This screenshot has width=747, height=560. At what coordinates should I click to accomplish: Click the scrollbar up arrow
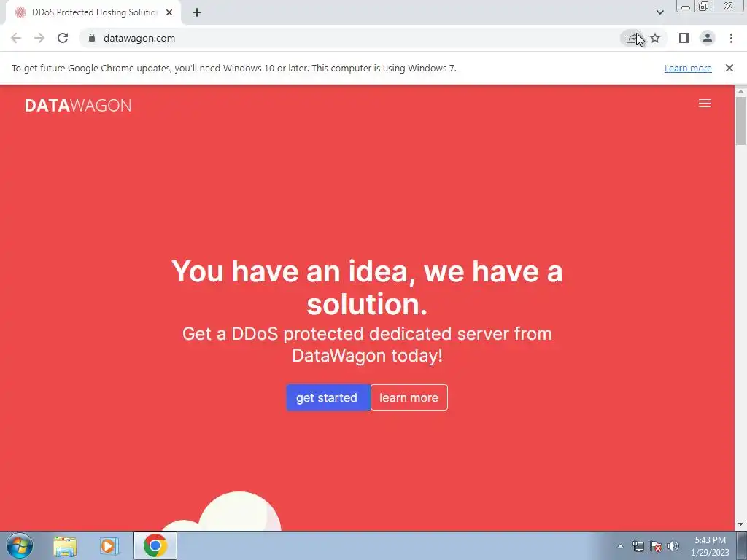(x=741, y=90)
